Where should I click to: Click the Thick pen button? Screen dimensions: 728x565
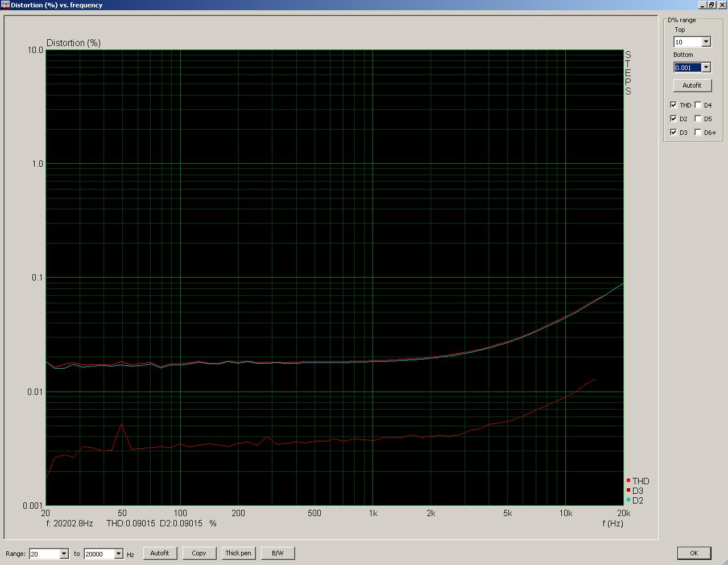pyautogui.click(x=238, y=553)
